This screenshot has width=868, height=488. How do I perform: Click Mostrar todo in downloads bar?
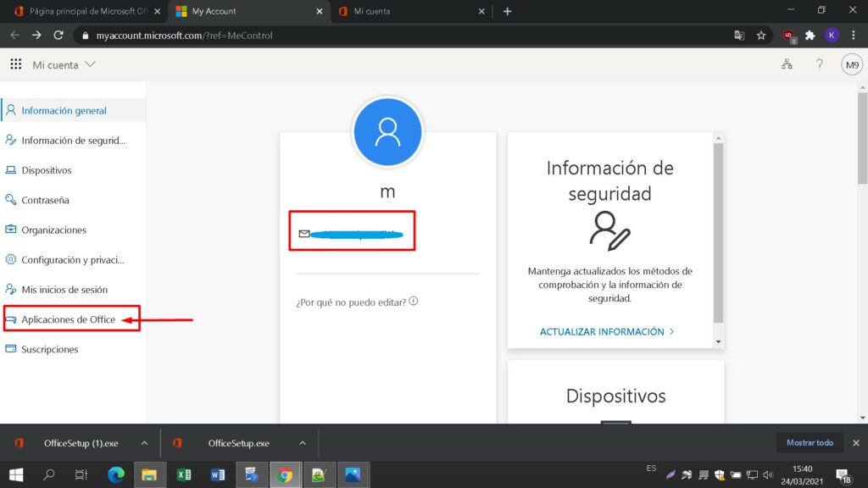pyautogui.click(x=810, y=443)
